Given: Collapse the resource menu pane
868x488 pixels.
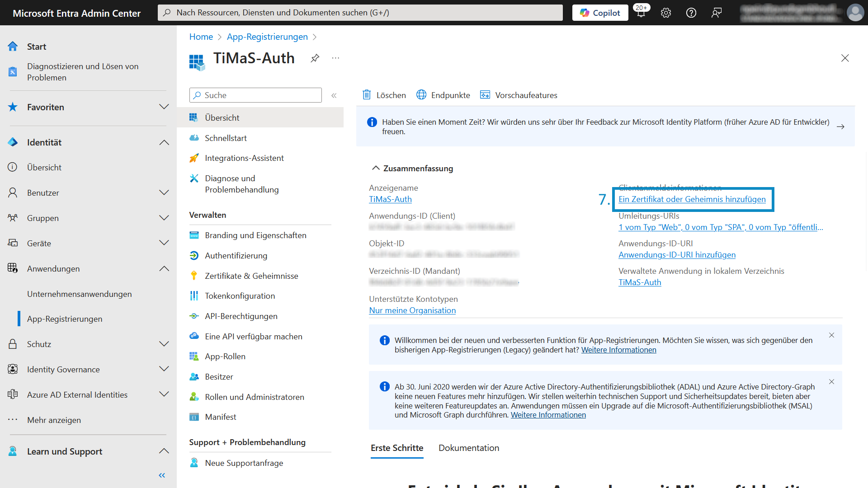Looking at the screenshot, I should coord(334,95).
